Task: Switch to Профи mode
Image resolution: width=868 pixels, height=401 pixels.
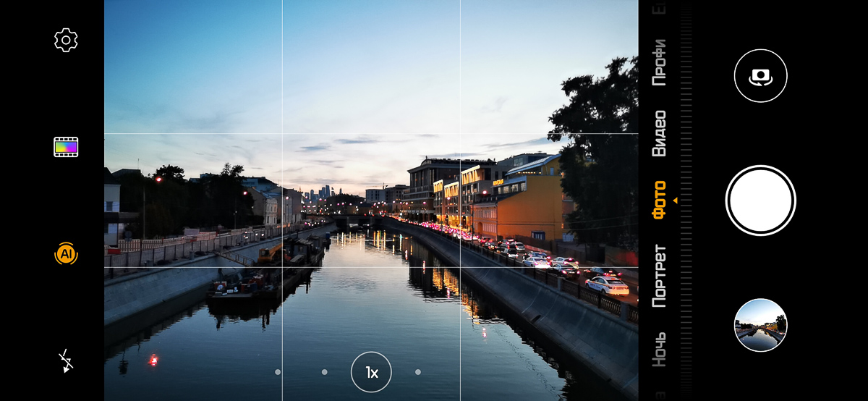Action: [660, 63]
